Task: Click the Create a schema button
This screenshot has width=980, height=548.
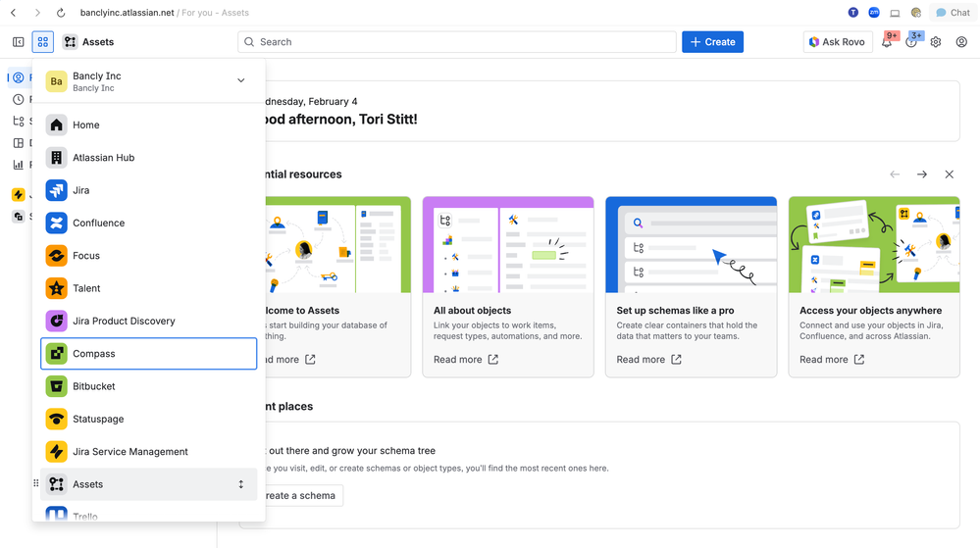Action: [x=303, y=495]
